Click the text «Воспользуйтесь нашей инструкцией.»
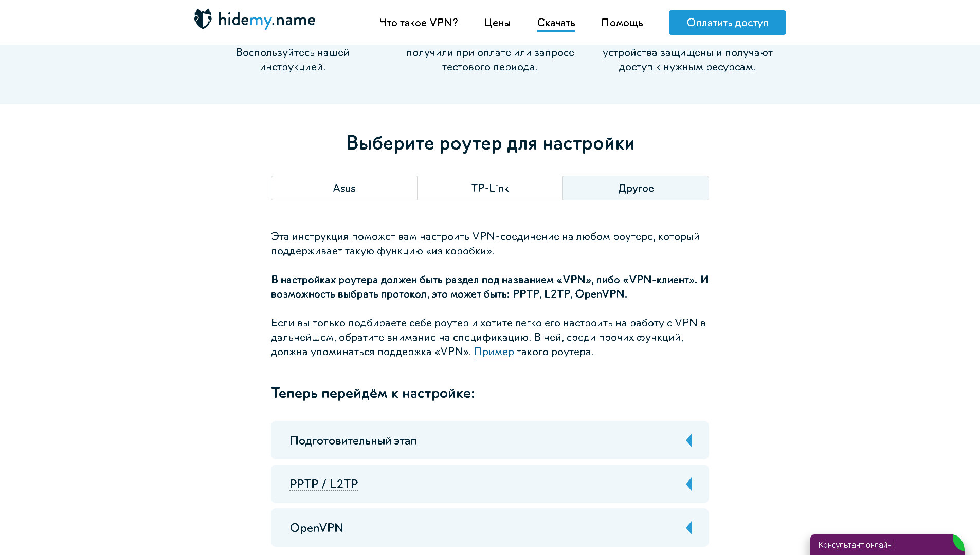 pyautogui.click(x=293, y=60)
